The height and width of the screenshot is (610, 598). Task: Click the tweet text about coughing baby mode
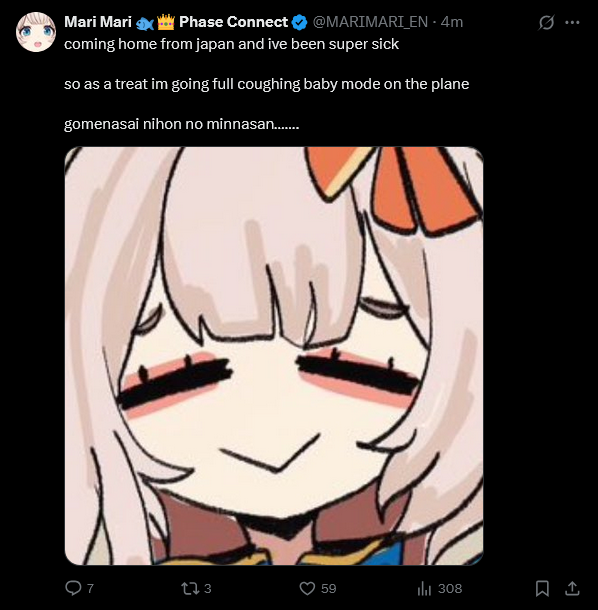[x=266, y=84]
